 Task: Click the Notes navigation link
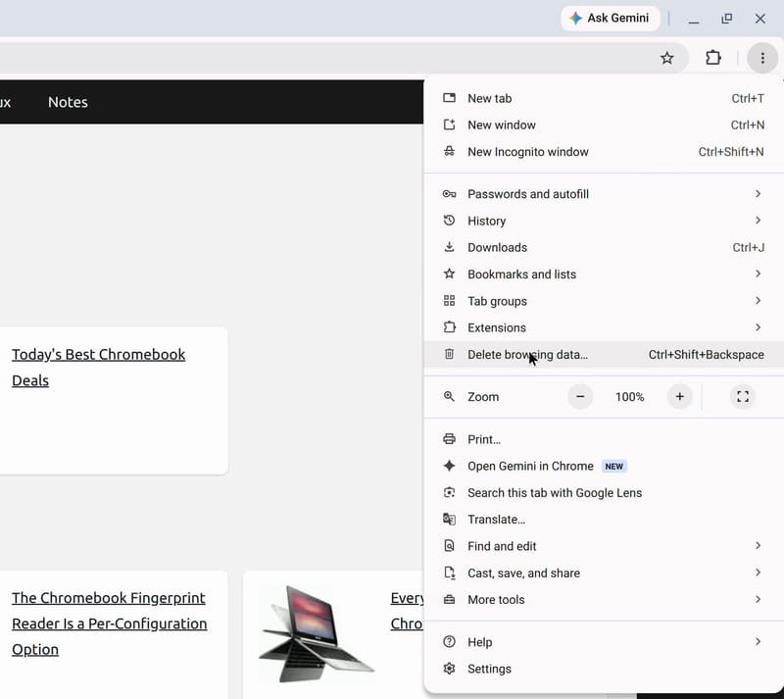(68, 102)
